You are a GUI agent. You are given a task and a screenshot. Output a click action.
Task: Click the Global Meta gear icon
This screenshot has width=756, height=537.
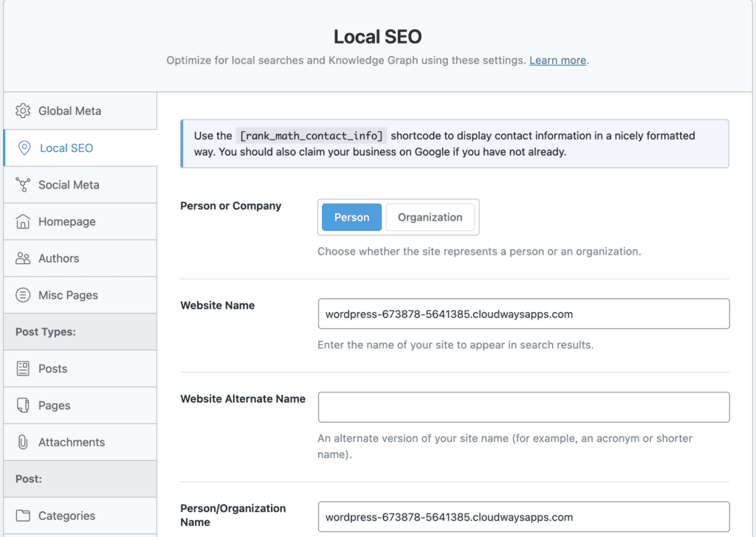[x=23, y=111]
